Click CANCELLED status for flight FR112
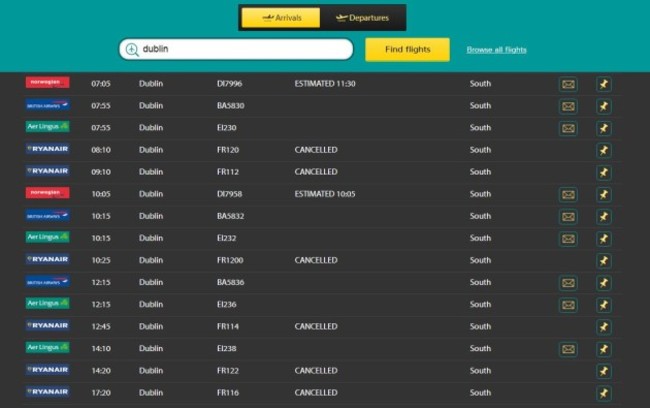The image size is (650, 408). coord(316,172)
